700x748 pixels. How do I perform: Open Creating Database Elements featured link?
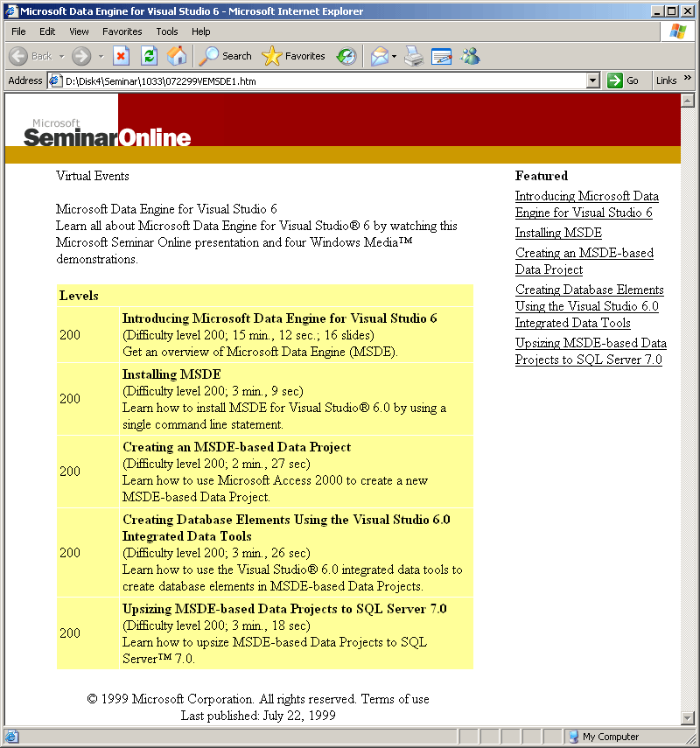coord(589,306)
